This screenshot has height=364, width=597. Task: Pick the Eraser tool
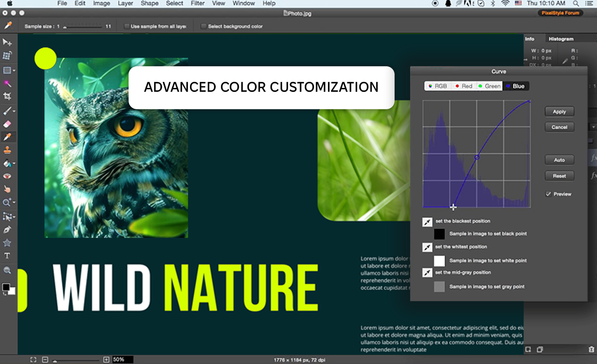pyautogui.click(x=7, y=124)
